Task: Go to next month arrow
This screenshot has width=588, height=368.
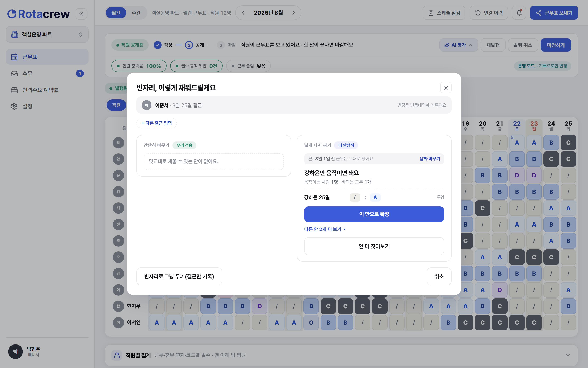Action: 294,13
